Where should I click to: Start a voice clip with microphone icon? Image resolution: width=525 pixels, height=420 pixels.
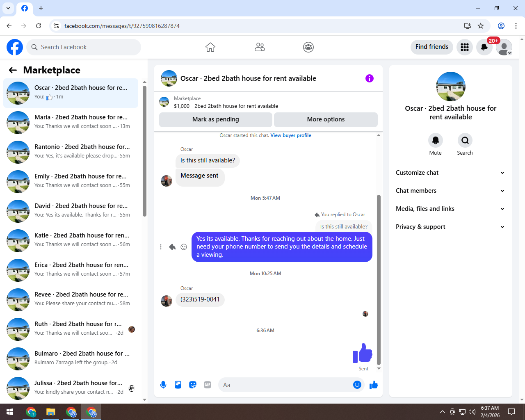click(163, 385)
